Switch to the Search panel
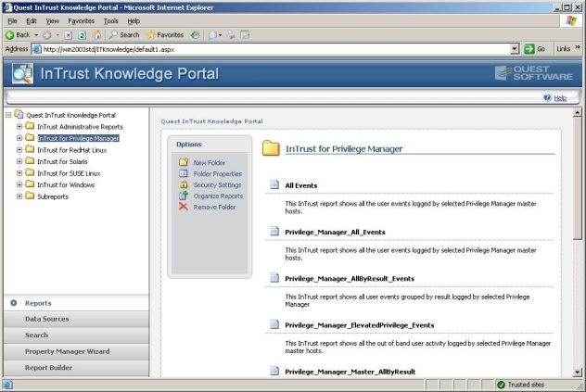The height and width of the screenshot is (392, 586). (76, 335)
